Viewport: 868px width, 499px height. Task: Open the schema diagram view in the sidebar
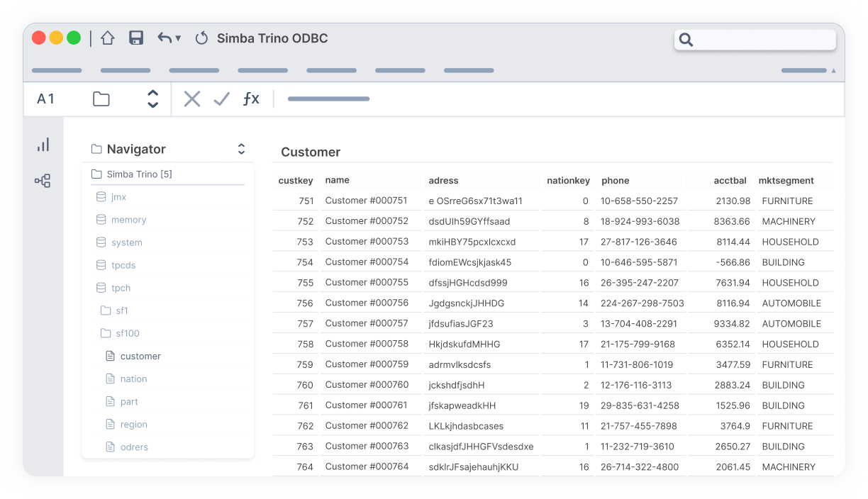pos(43,181)
